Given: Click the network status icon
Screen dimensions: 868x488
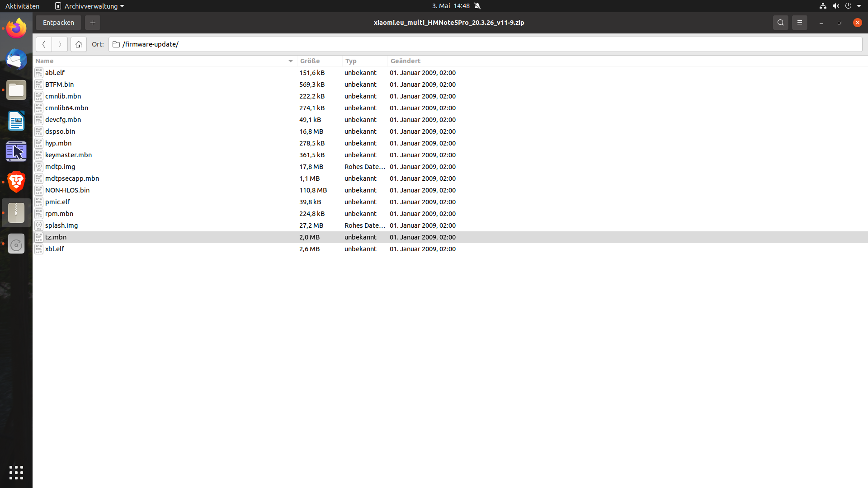Looking at the screenshot, I should pos(823,6).
